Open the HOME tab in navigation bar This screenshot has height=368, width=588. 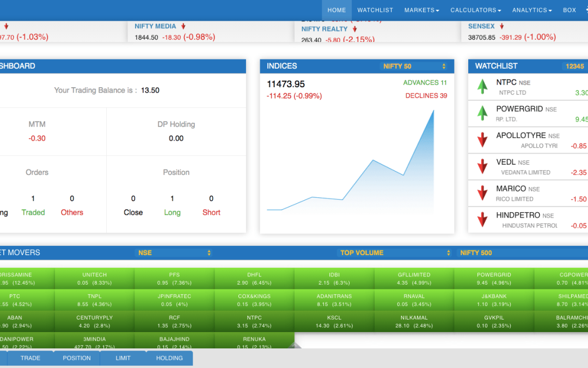[336, 10]
